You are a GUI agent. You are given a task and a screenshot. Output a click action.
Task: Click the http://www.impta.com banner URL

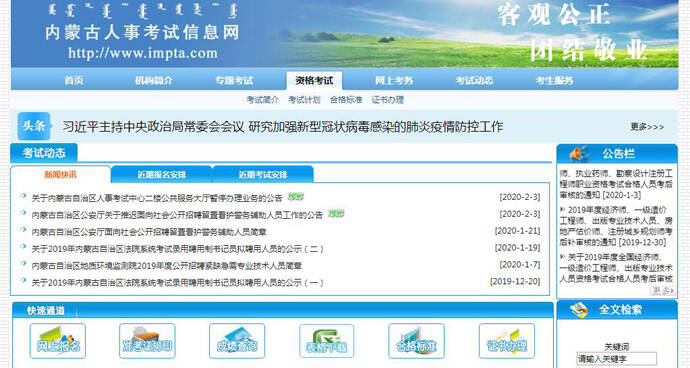[143, 53]
